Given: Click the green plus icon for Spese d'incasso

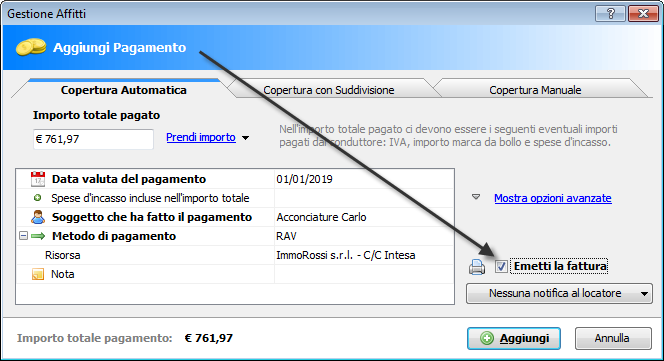Looking at the screenshot, I should pyautogui.click(x=38, y=198).
